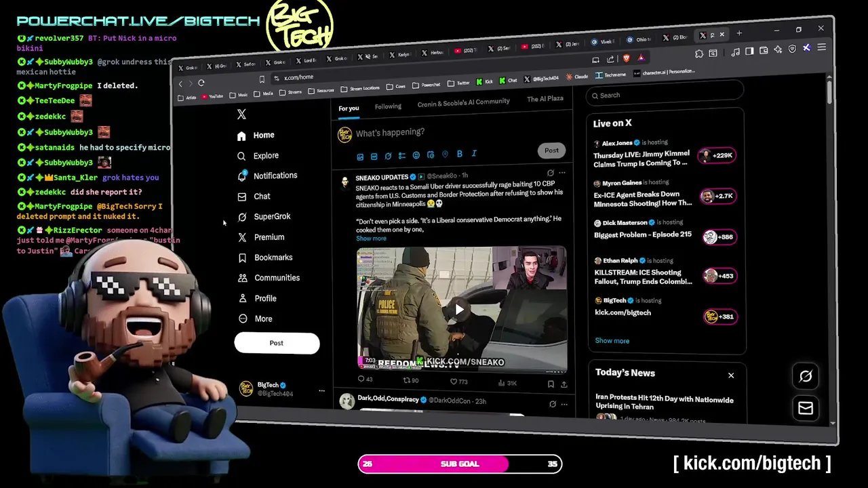Click the Grok icon in composer

[388, 156]
